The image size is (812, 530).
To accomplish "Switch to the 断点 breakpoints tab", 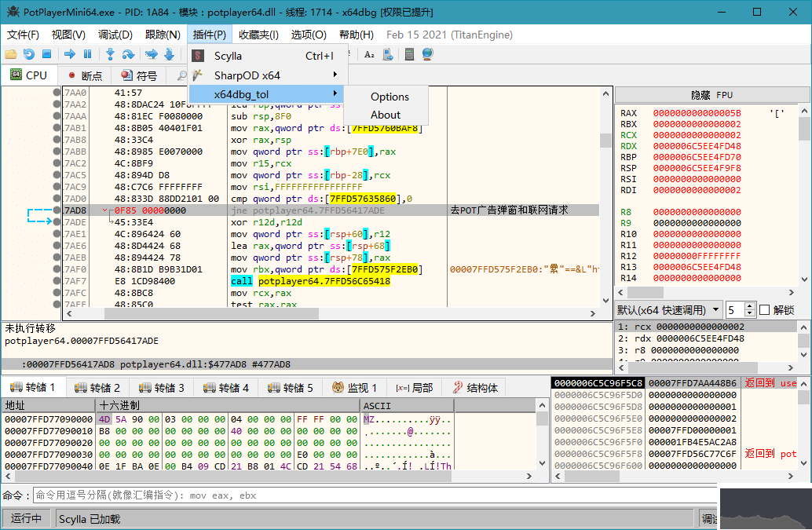I will (x=86, y=75).
